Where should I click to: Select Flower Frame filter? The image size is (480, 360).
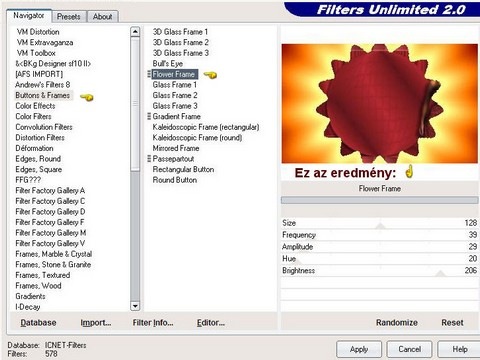175,74
